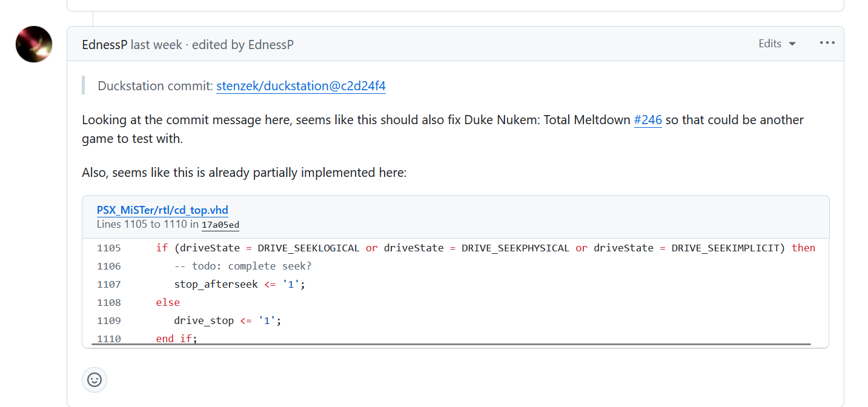Expand the Edits dropdown
Screen dimensions: 868x407
tap(777, 44)
